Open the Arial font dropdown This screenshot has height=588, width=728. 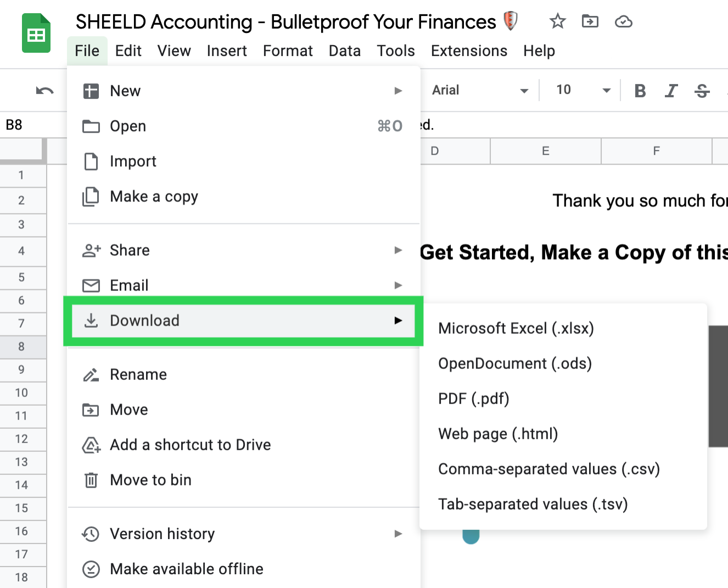(x=479, y=91)
